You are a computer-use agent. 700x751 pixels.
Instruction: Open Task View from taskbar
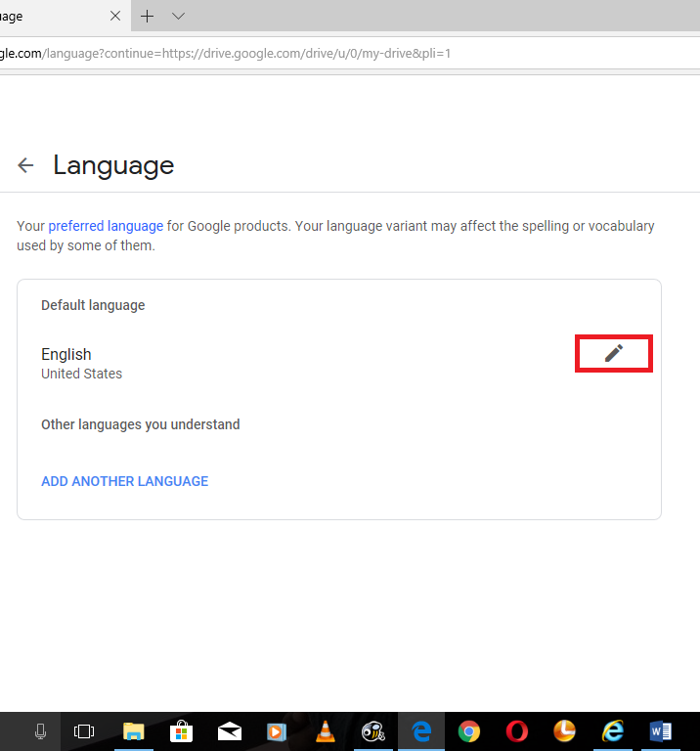click(x=84, y=731)
